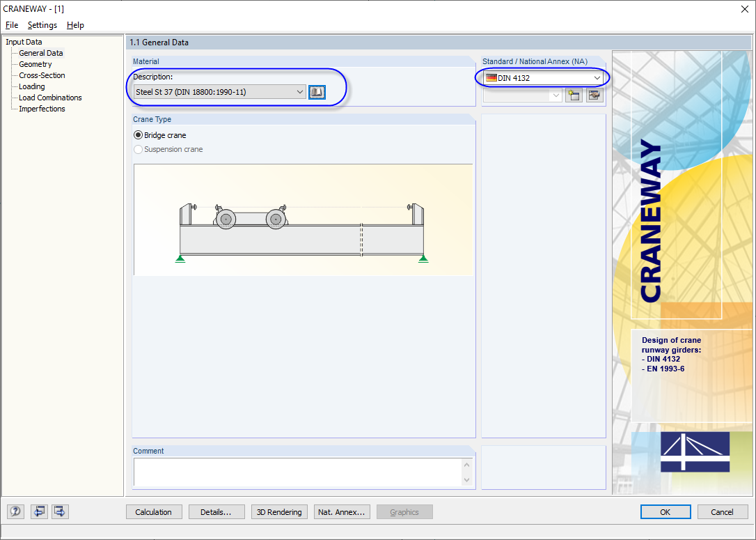Viewport: 756px width, 540px height.
Task: Select Geometry in the input tree
Action: pyautogui.click(x=36, y=64)
